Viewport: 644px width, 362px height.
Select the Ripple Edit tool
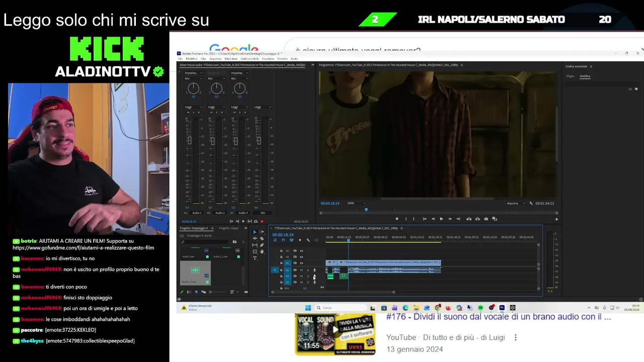click(x=255, y=238)
